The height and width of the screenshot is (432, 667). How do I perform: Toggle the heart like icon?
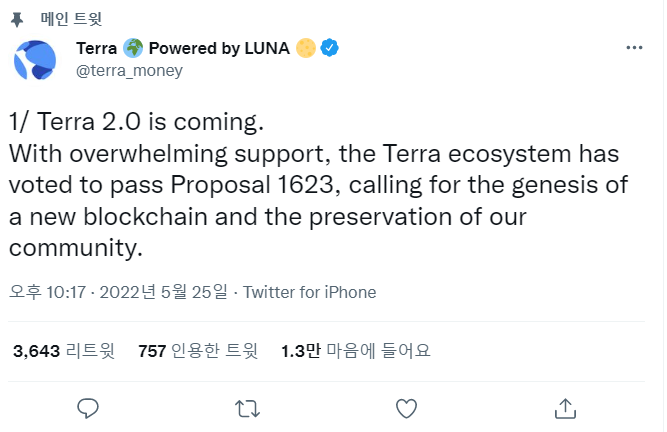click(x=405, y=407)
